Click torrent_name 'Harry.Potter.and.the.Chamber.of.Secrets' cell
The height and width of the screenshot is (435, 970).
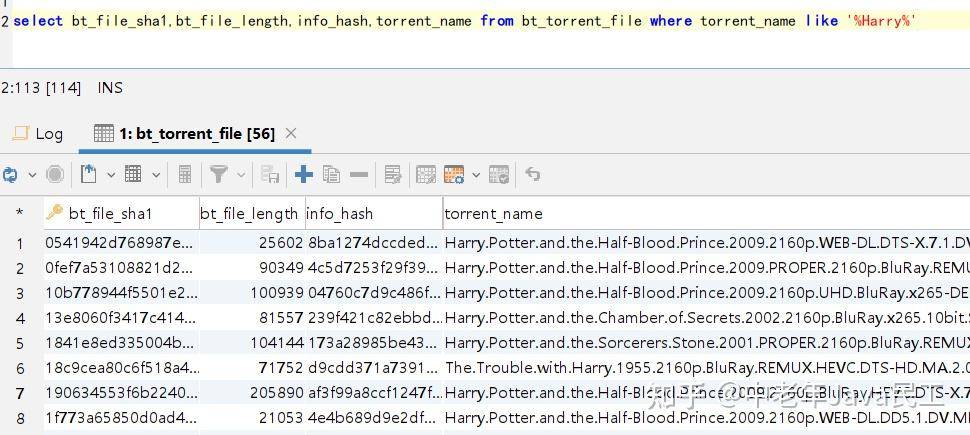[706, 317]
